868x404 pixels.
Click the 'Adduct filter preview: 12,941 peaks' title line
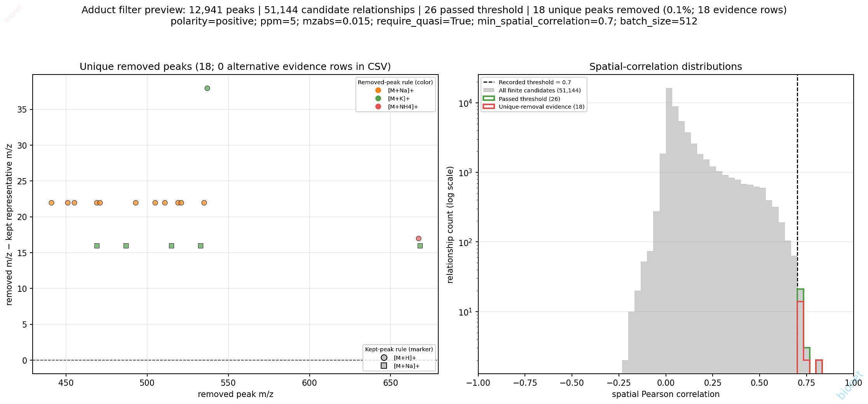coord(434,10)
